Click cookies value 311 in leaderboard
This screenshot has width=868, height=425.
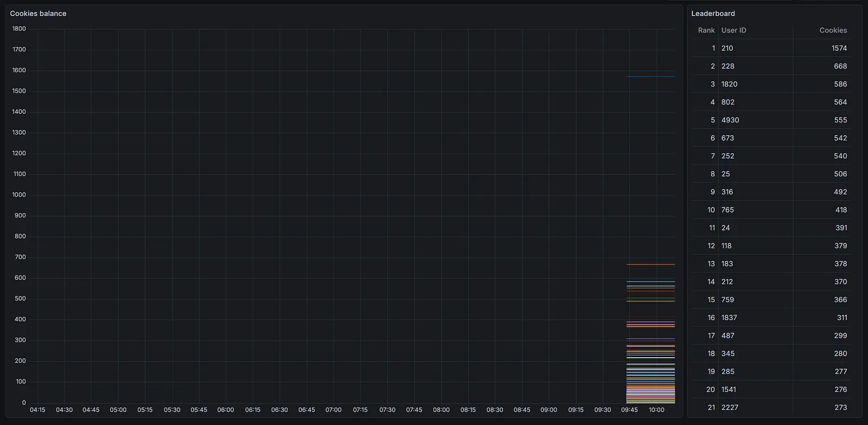(x=841, y=318)
